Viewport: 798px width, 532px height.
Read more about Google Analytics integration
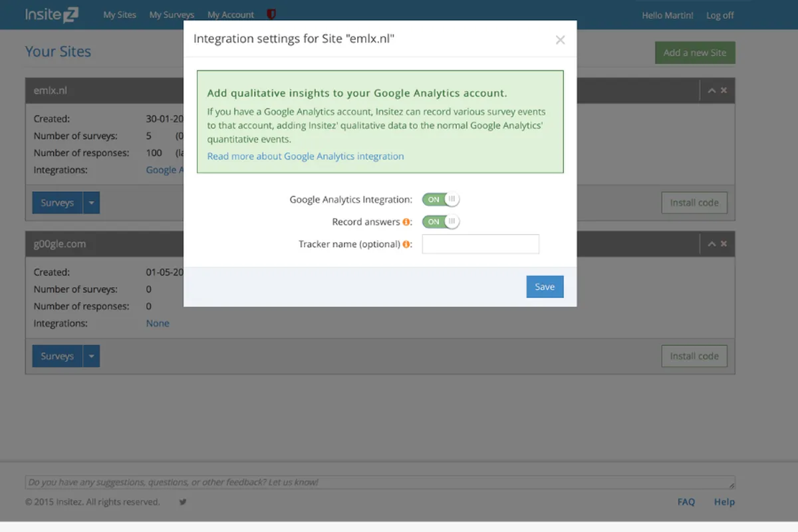coord(305,156)
